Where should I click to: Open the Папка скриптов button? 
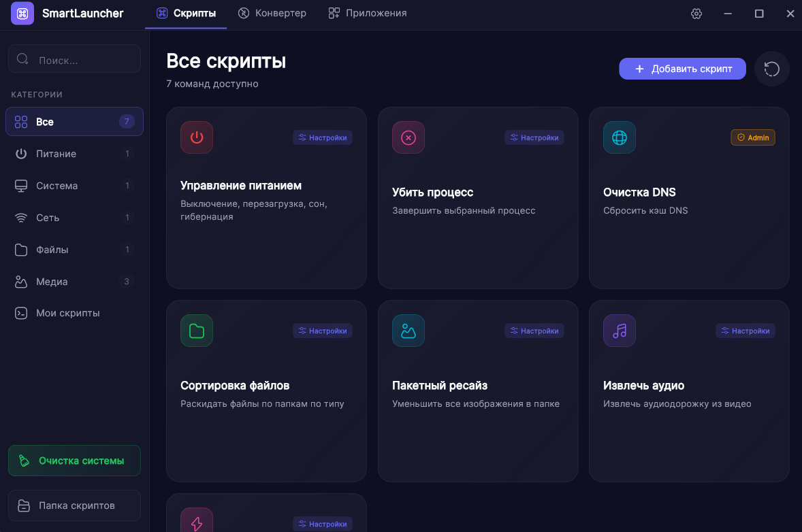coord(75,505)
